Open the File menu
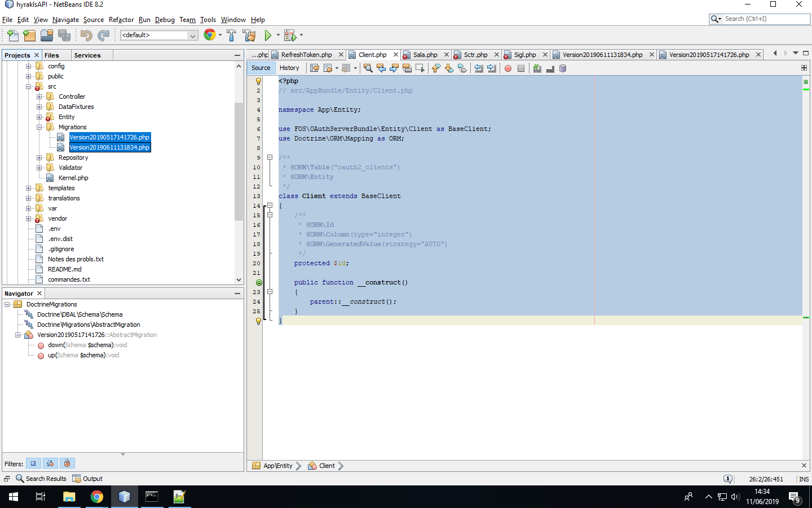The image size is (812, 508). pyautogui.click(x=7, y=20)
